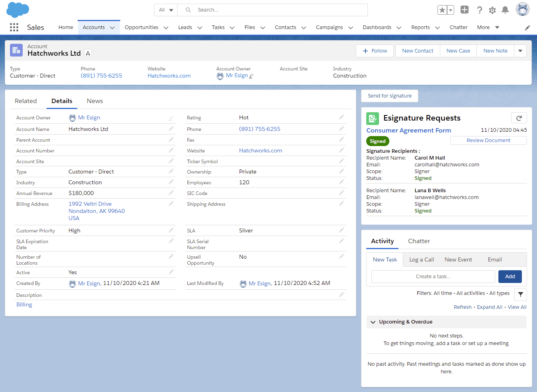Edit the Account Name field pencil
Image resolution: width=537 pixels, height=392 pixels.
tap(171, 129)
